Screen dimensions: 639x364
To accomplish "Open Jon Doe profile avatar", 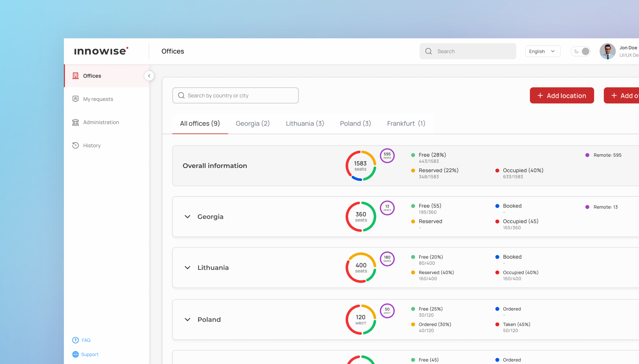I will tap(607, 51).
